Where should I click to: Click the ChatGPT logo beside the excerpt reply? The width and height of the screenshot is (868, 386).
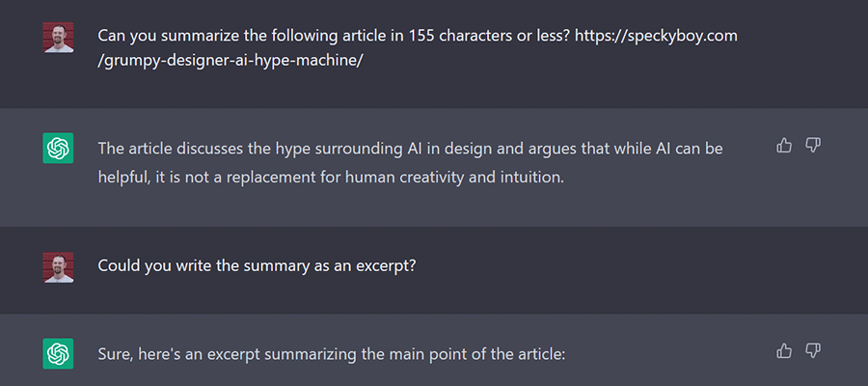pyautogui.click(x=59, y=353)
